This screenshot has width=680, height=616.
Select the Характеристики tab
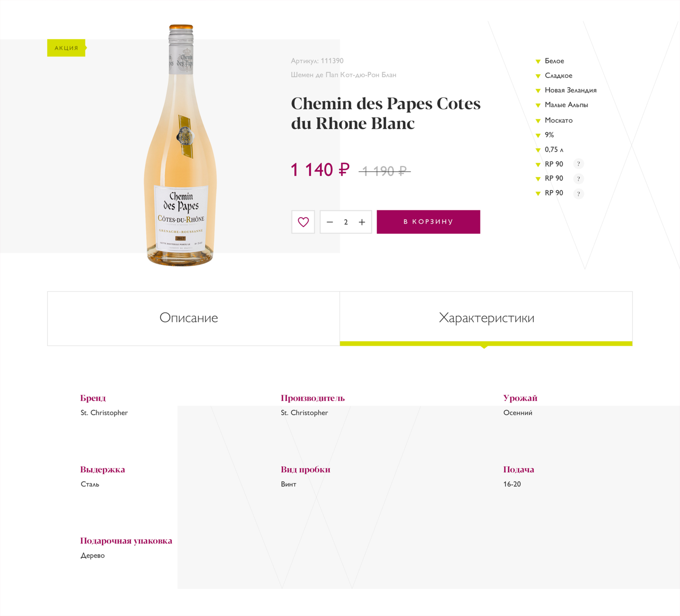[486, 318]
